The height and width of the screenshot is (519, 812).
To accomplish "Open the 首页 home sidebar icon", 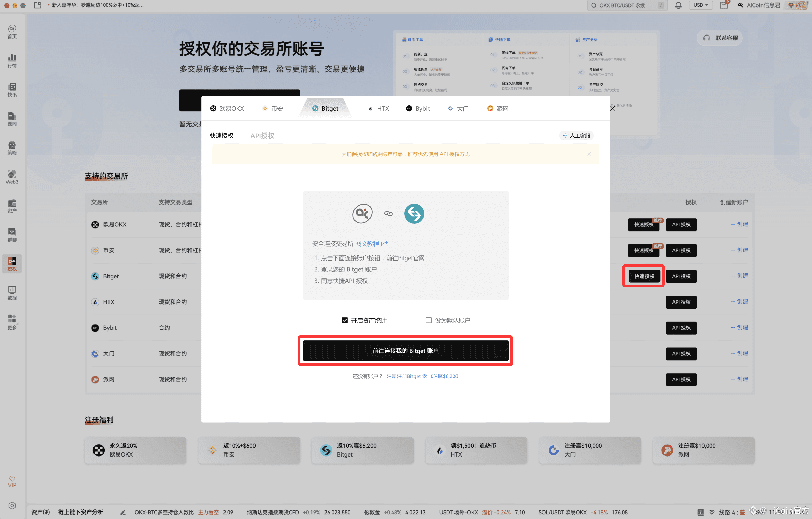I will pyautogui.click(x=12, y=31).
